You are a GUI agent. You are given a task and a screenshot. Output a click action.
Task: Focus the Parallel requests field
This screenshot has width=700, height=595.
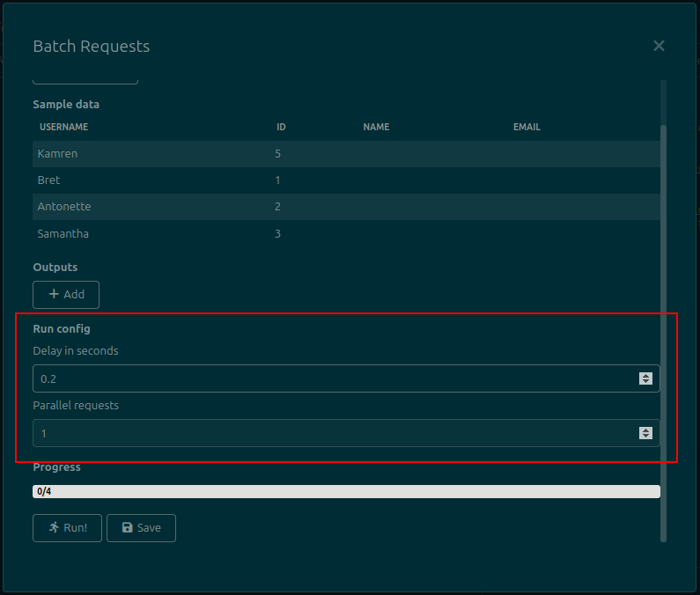click(346, 433)
